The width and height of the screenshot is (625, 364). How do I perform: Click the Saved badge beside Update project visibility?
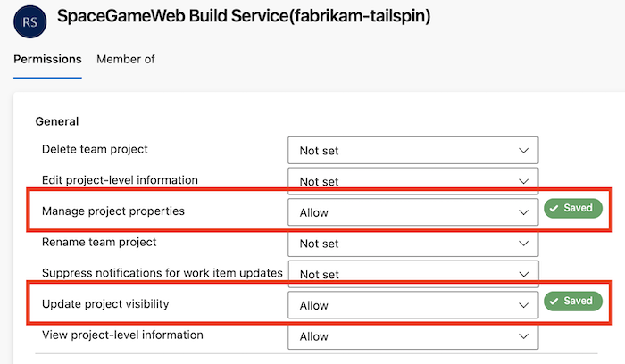click(x=573, y=301)
